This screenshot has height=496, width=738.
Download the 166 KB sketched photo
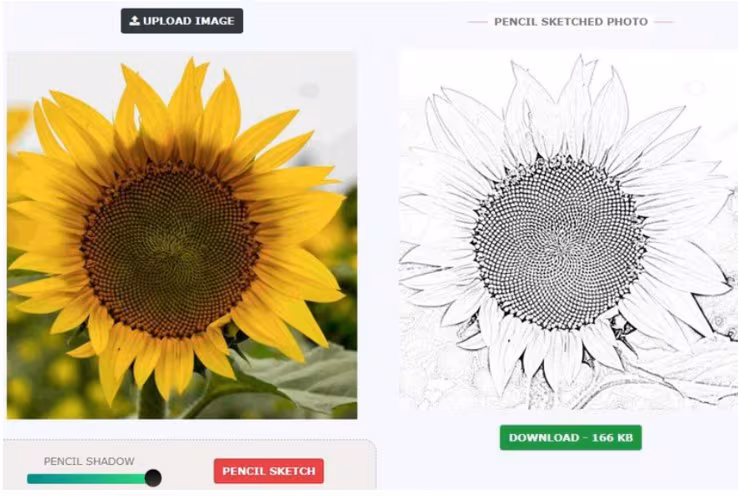tap(570, 438)
